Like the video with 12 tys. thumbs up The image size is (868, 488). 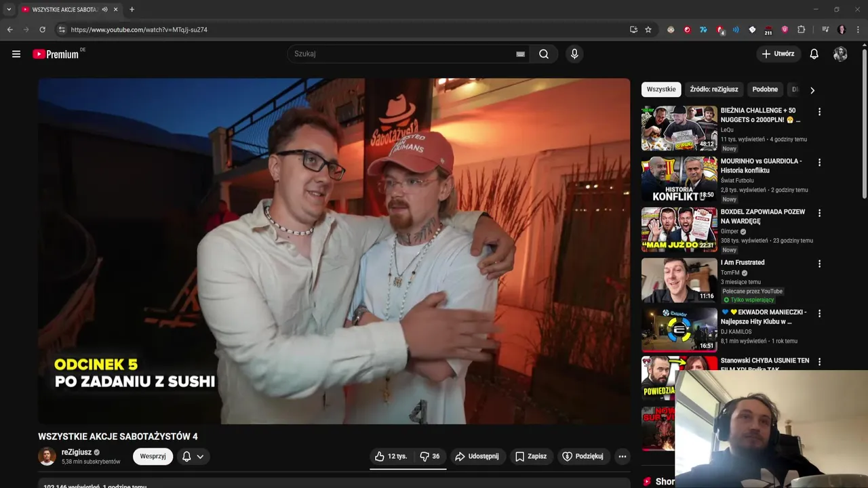coord(391,456)
